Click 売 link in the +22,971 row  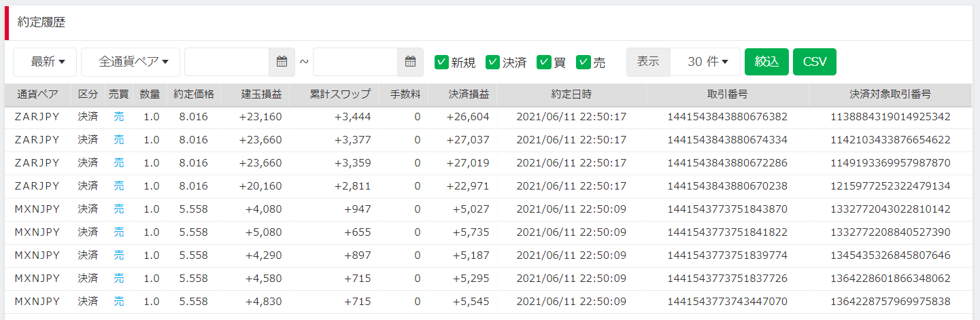pyautogui.click(x=119, y=186)
